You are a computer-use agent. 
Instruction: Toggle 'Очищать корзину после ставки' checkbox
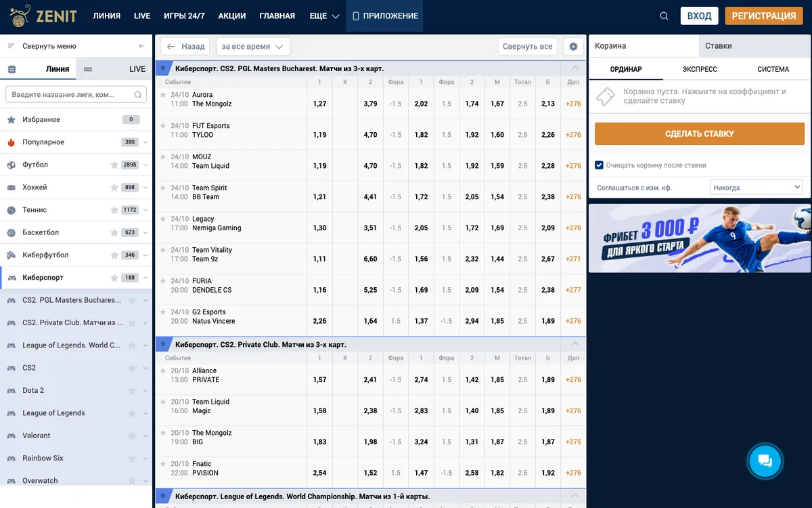click(x=599, y=165)
